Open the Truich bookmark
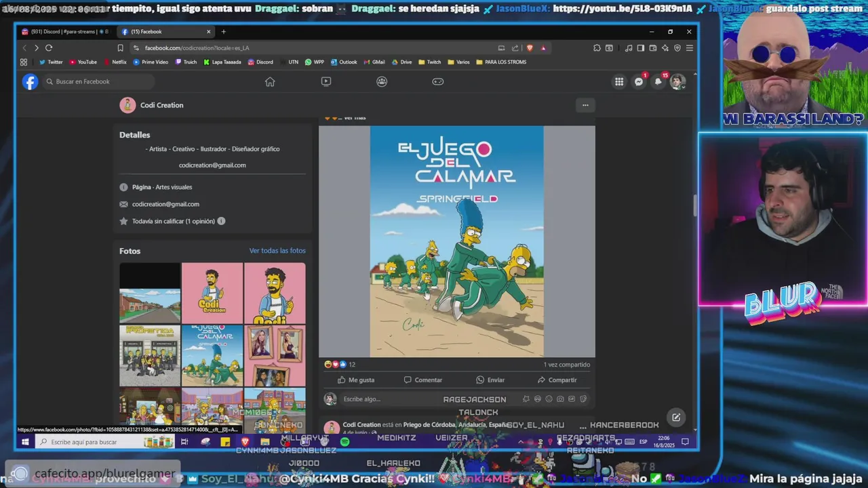 186,62
